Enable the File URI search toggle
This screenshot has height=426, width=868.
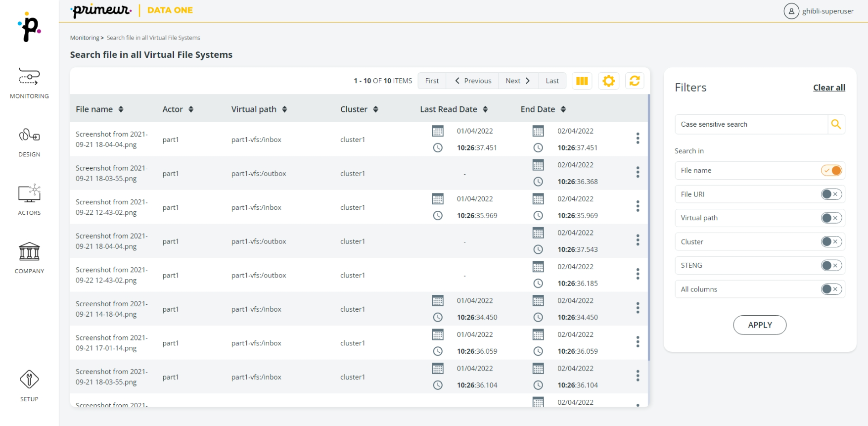coord(831,194)
